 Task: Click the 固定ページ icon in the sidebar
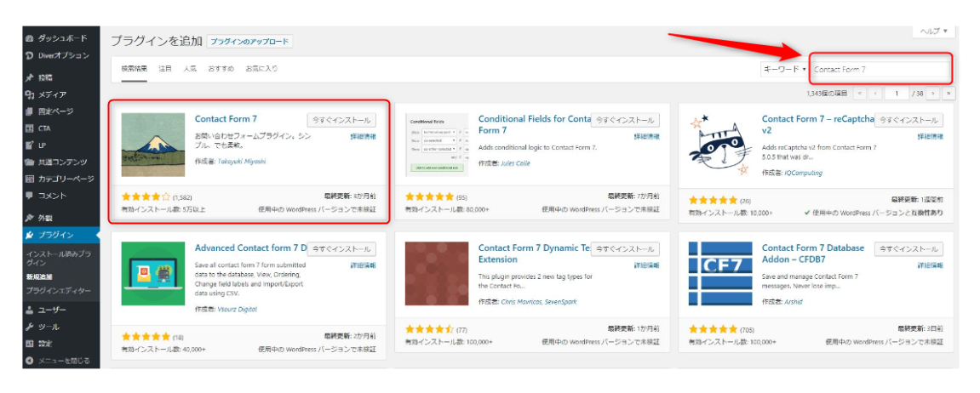pyautogui.click(x=30, y=111)
